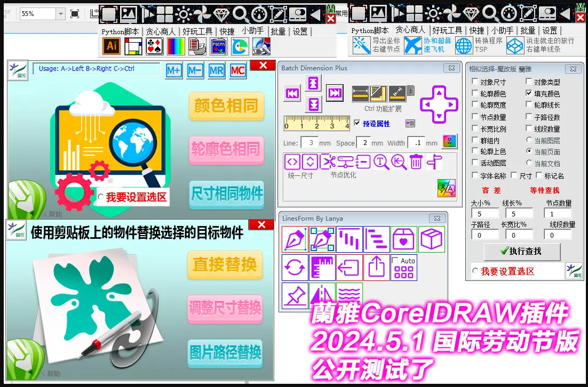Viewport: 588px width, 387px height.
Task: Open the playing cards icon tool
Action: (x=155, y=46)
